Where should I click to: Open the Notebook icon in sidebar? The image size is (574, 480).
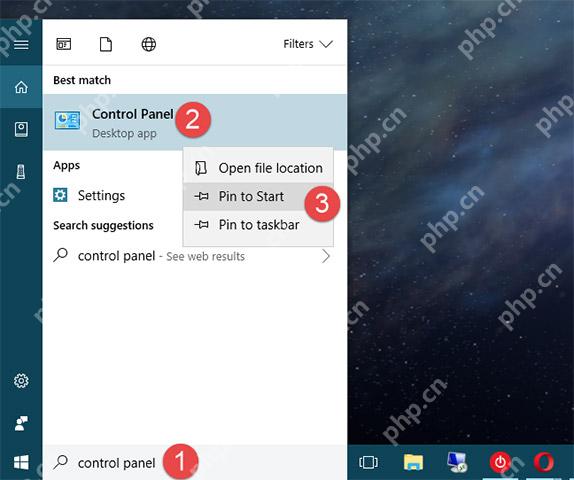coord(21,130)
